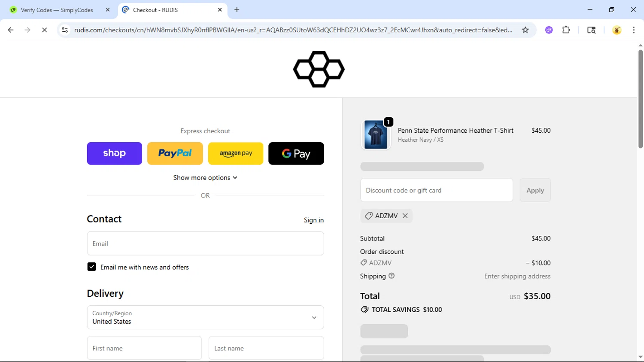Click the $35.00 total amount
This screenshot has height=362, width=644.
tap(537, 296)
